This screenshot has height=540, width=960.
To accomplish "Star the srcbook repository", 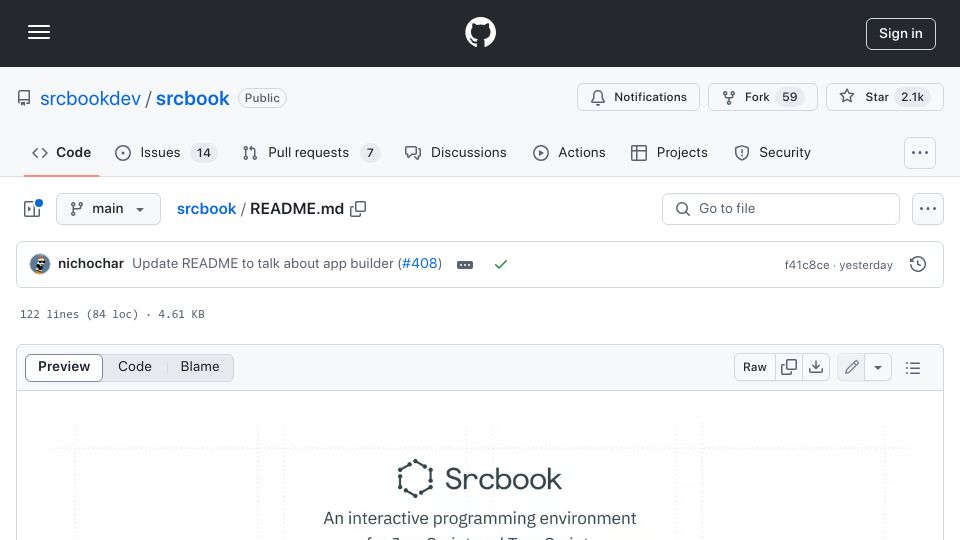I will pyautogui.click(x=884, y=97).
